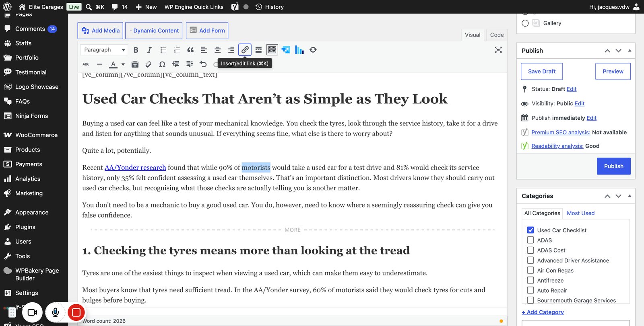Open the Most Used categories tab
Screen dimensions: 644x326
tap(580, 213)
